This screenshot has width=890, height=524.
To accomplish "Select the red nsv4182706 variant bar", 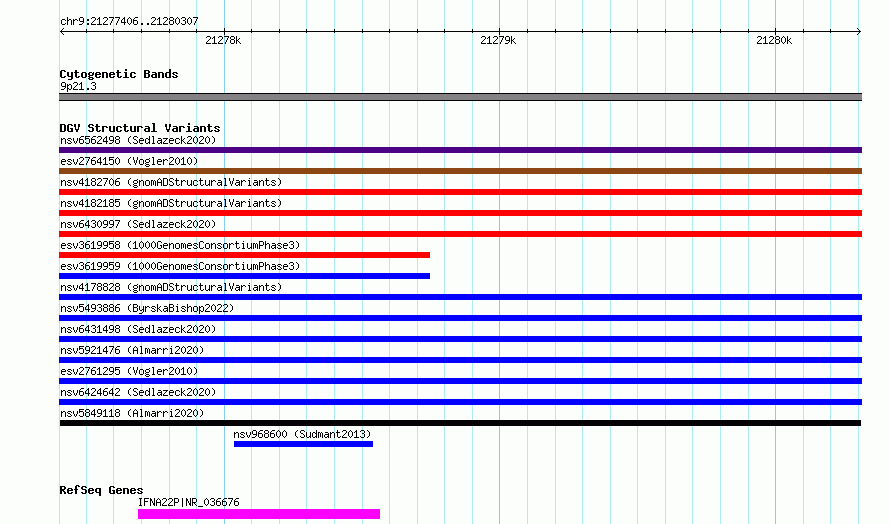I will (460, 192).
